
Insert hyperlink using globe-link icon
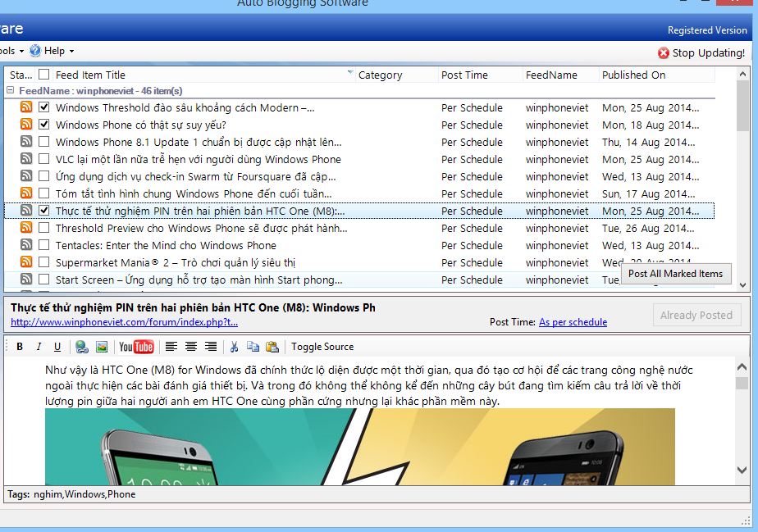click(82, 347)
